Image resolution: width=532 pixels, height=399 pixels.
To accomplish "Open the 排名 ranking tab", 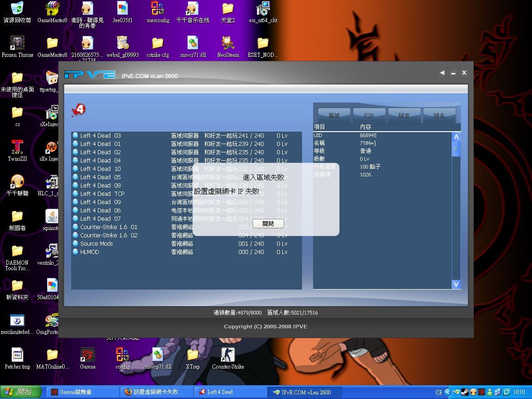I will tap(439, 115).
